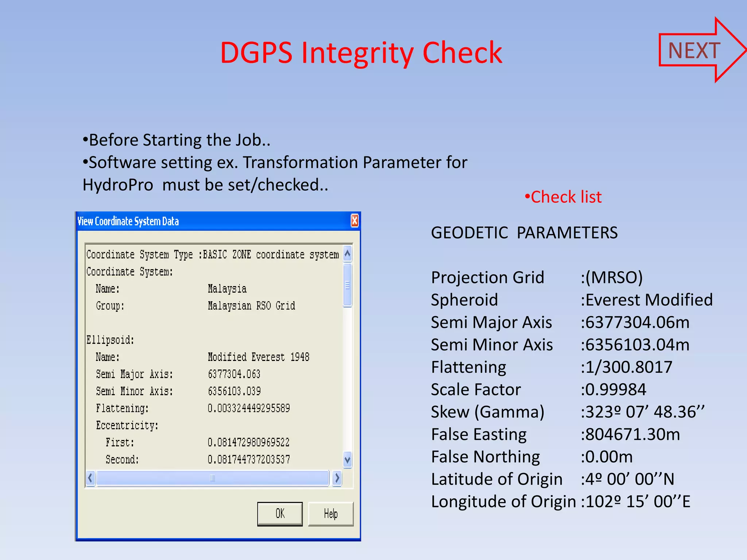This screenshot has width=747, height=560.
Task: Click the 'GEODETIC PARAMETERS' heading
Action: point(524,233)
